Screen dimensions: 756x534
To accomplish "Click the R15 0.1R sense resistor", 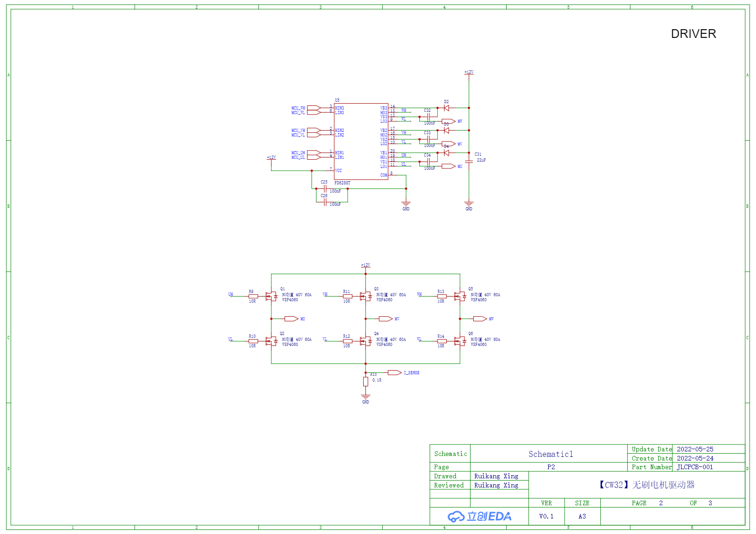I will click(x=365, y=382).
